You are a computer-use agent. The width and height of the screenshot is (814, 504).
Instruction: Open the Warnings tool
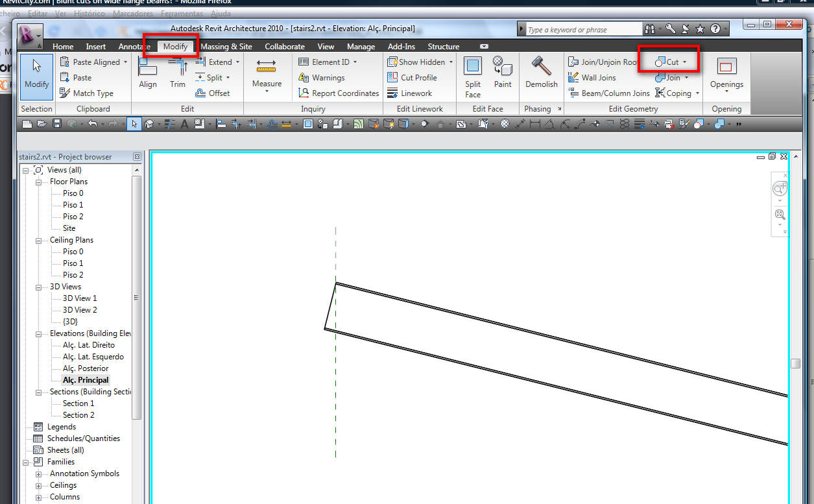pyautogui.click(x=321, y=78)
